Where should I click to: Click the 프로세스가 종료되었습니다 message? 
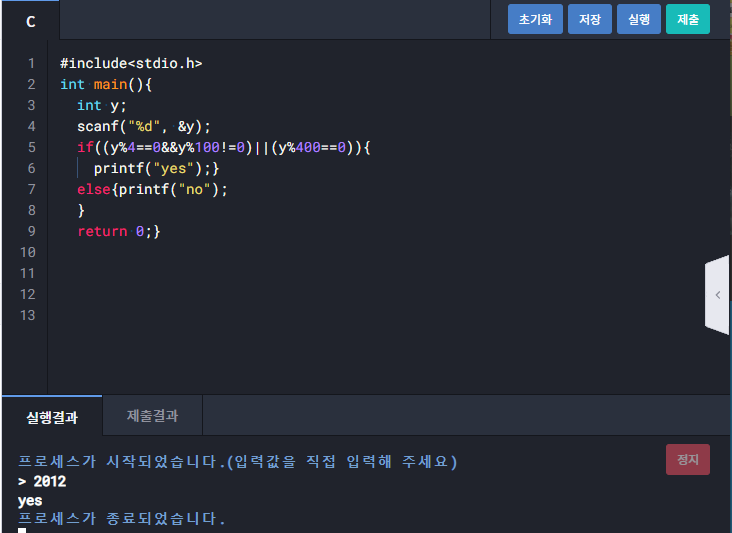(x=121, y=519)
